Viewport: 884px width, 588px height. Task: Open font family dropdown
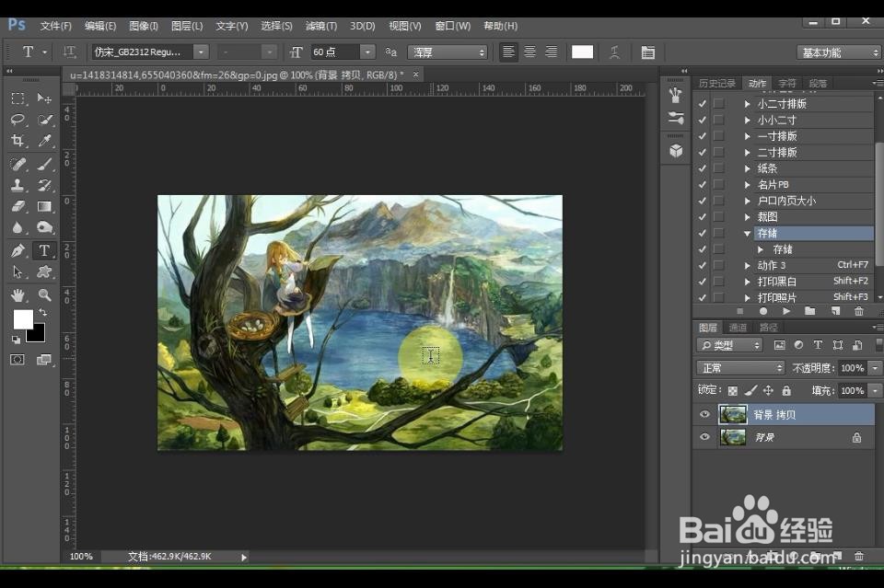click(x=202, y=52)
